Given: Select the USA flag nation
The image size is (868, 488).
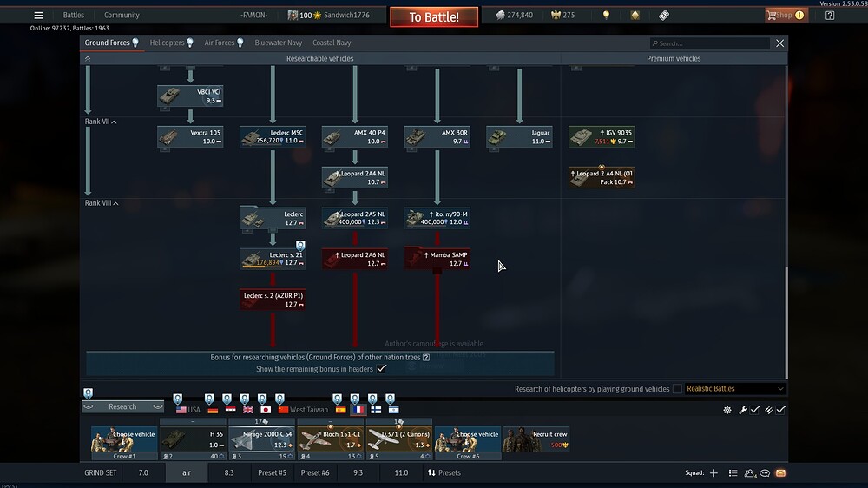Looking at the screenshot, I should point(181,410).
